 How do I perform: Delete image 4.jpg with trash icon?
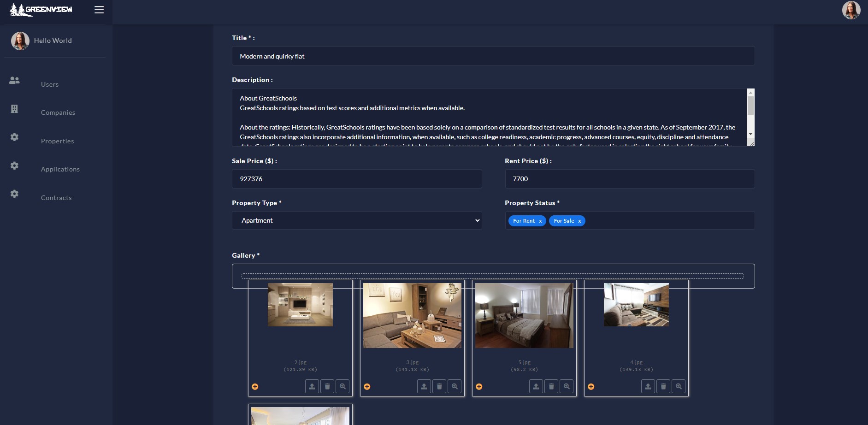click(663, 386)
